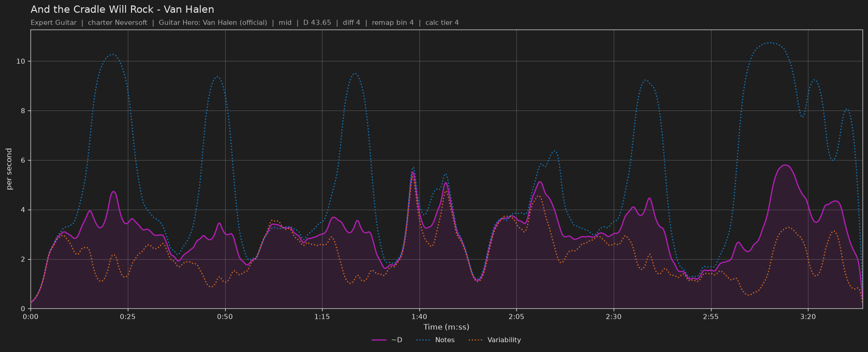Click the "3:20" time tick label

tap(808, 317)
